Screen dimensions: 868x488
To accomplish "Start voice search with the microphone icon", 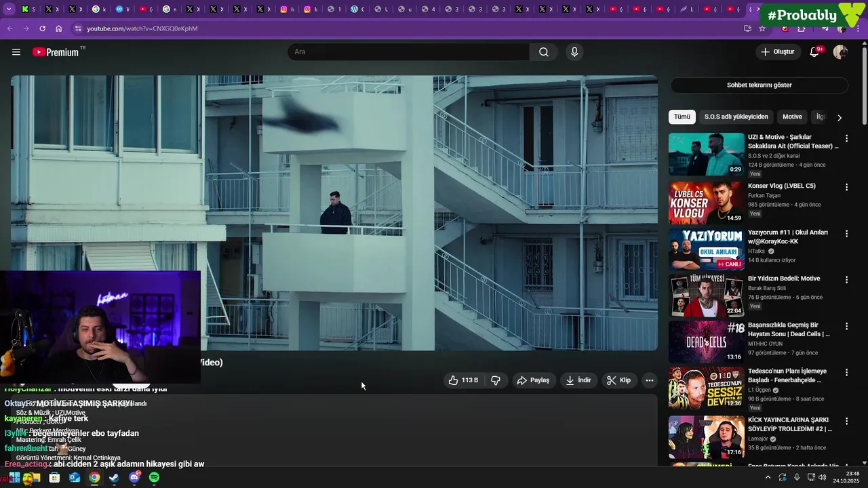I will point(574,52).
